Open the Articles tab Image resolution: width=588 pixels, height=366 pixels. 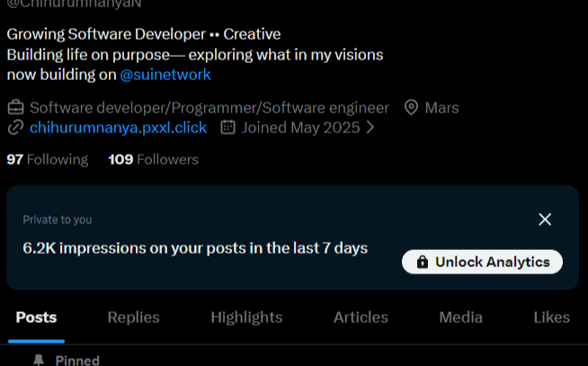coord(361,317)
